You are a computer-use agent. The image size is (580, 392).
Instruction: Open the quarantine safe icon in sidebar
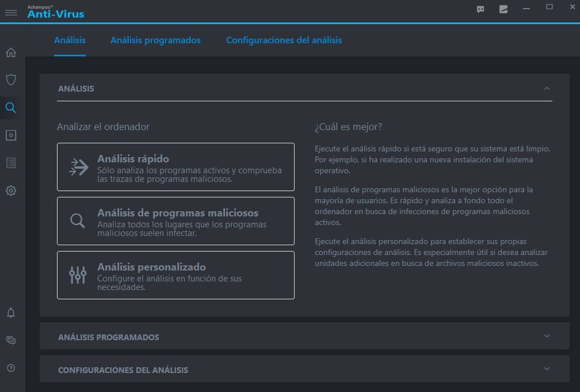point(11,135)
